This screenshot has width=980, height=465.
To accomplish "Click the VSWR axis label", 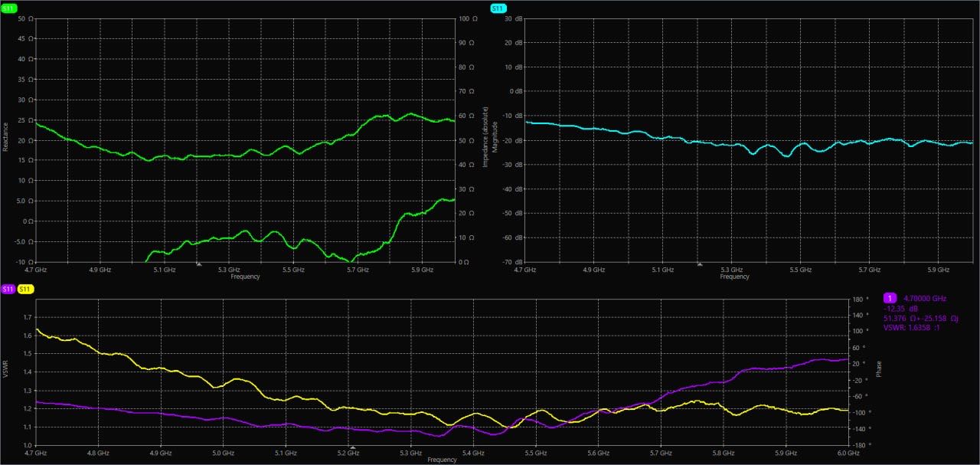I will [6, 371].
